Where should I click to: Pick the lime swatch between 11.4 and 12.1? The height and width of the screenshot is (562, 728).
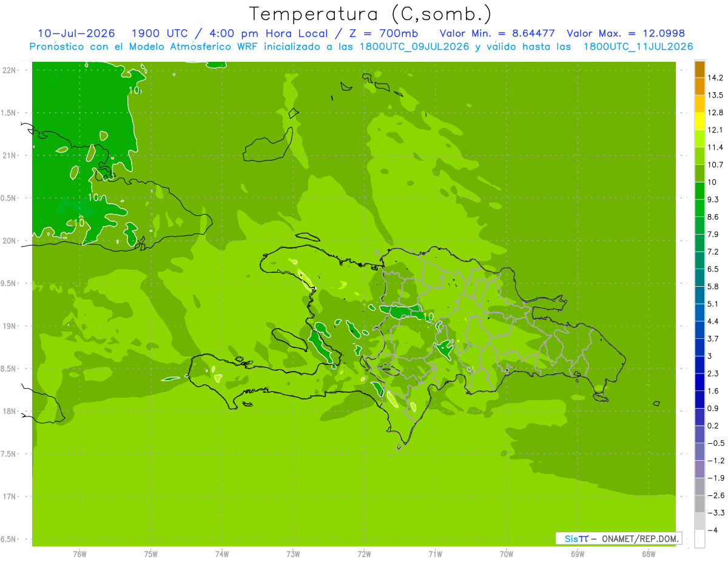coord(699,139)
